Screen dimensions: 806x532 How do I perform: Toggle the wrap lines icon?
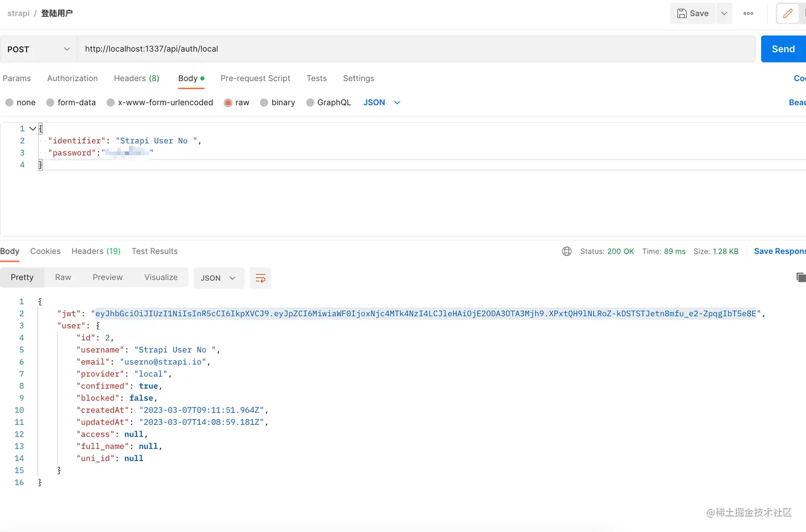pyautogui.click(x=261, y=278)
